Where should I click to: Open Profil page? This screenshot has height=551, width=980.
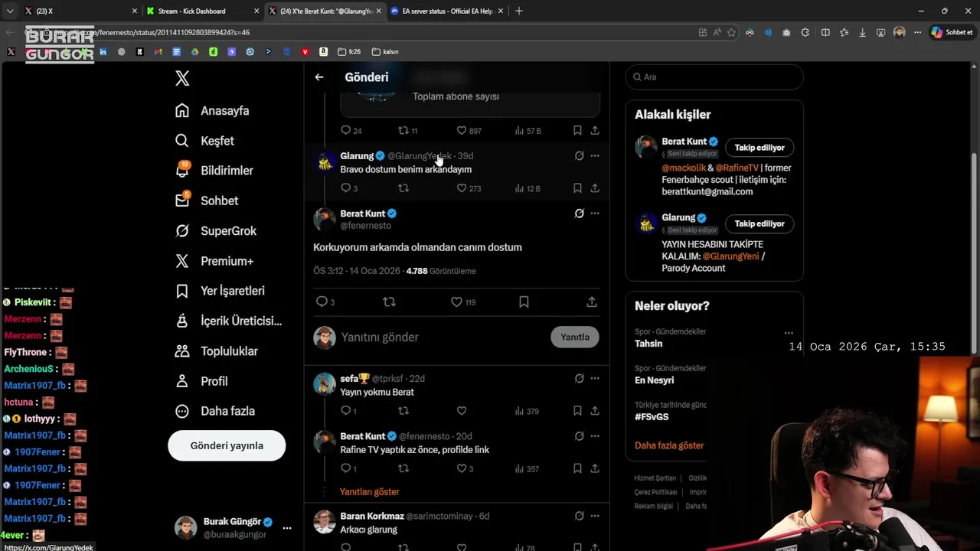[201, 381]
